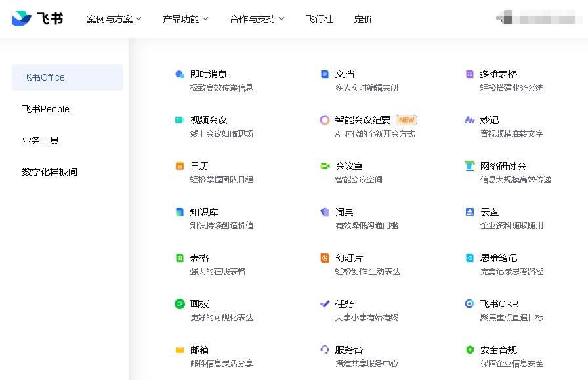Click the 智能会议纪要 ring icon
588x380 pixels.
pos(325,120)
